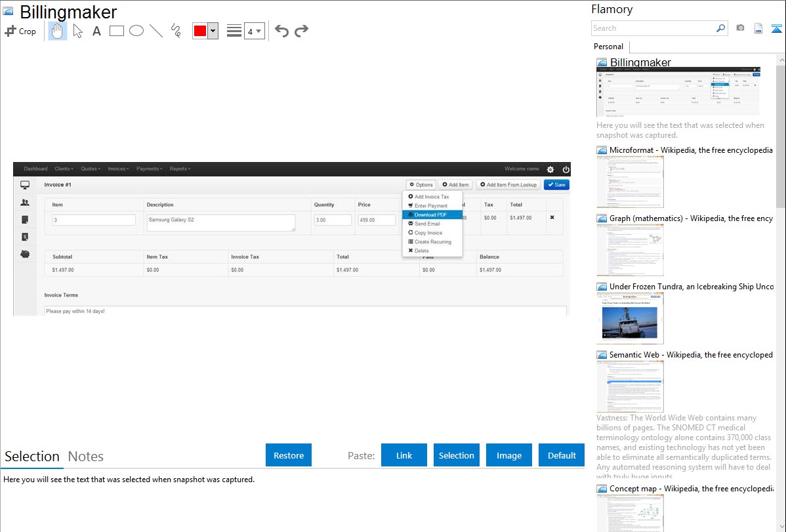Open the Personal tab

(x=609, y=47)
